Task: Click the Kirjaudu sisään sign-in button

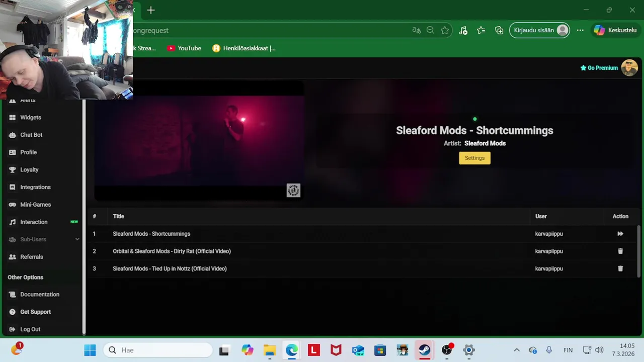Action: coord(540,30)
